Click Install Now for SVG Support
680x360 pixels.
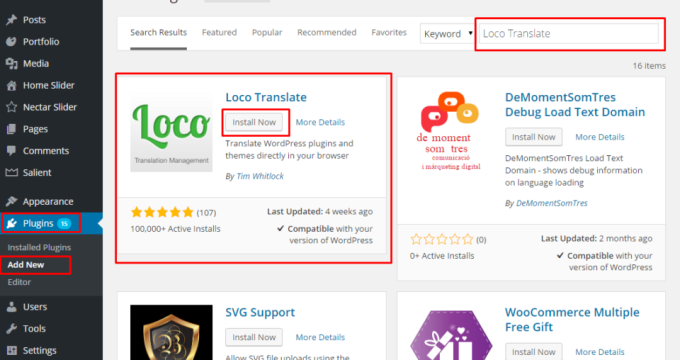click(254, 337)
